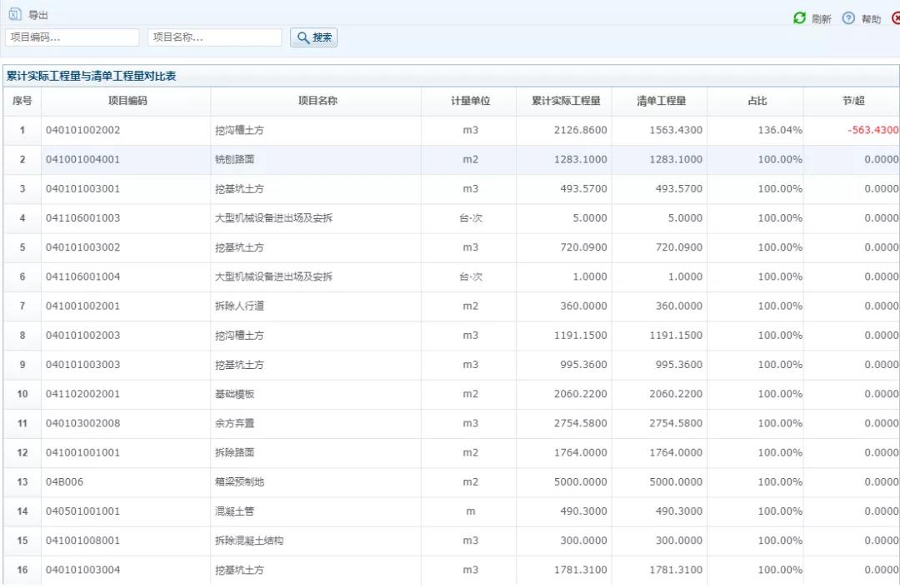Click the 刷新 text label

[822, 19]
